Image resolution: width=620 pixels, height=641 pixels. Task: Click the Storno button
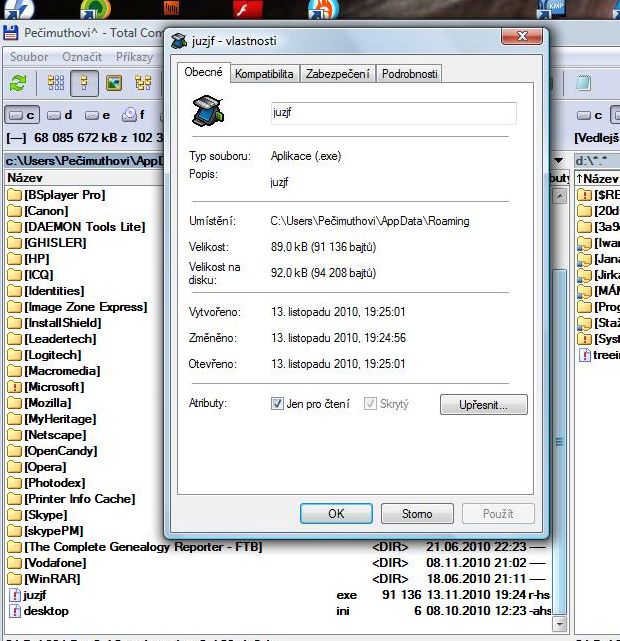tap(417, 514)
